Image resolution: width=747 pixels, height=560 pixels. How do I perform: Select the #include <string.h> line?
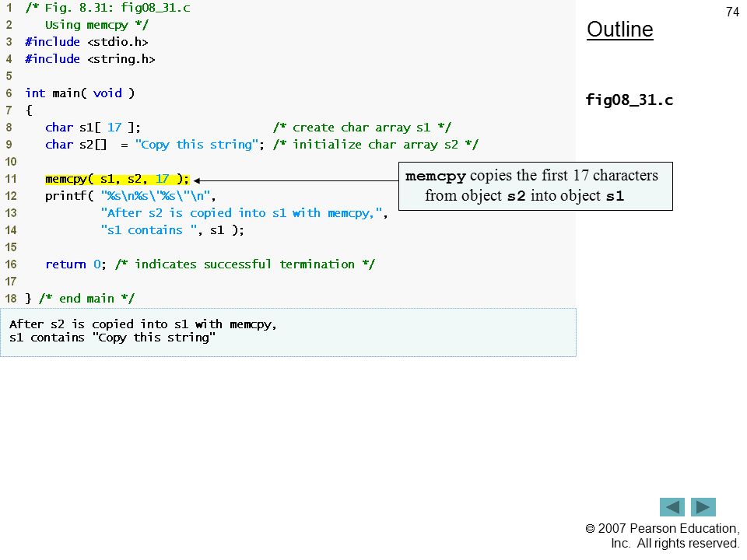click(x=90, y=60)
